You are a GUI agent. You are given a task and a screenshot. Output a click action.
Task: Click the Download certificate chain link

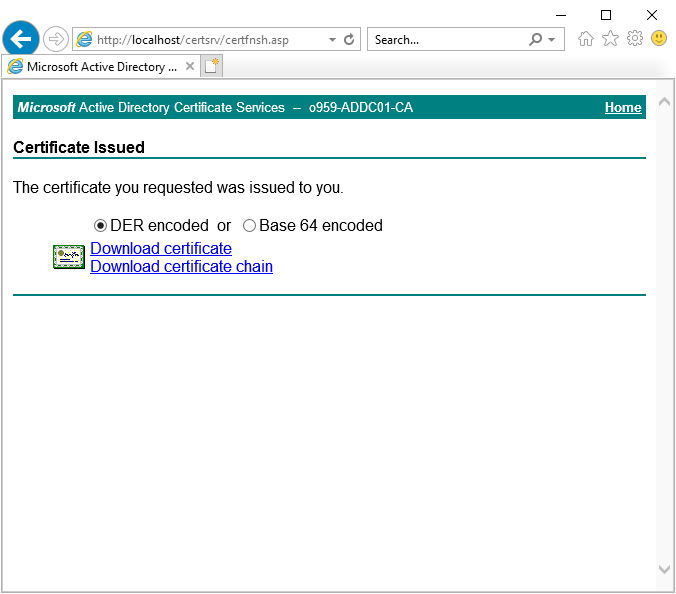[182, 266]
